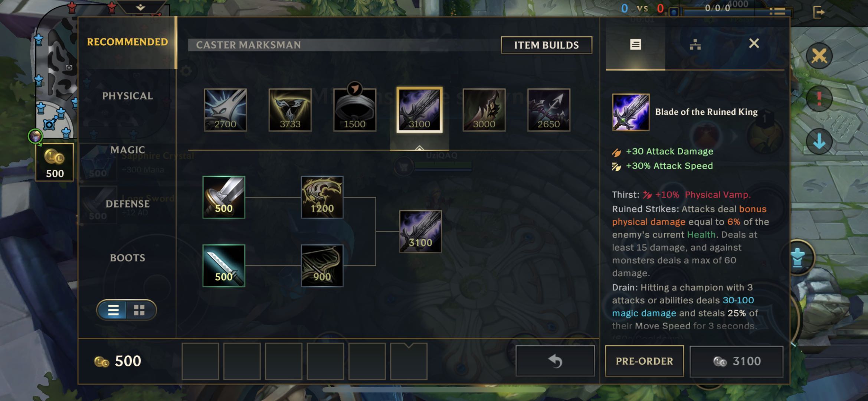Collapse the Blade of the Ruined King build path

coord(419,148)
